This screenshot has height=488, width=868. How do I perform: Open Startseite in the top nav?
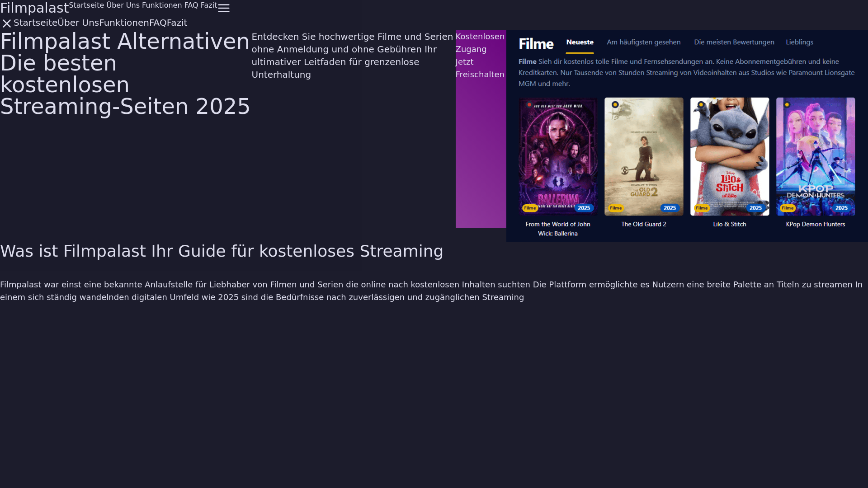[86, 5]
